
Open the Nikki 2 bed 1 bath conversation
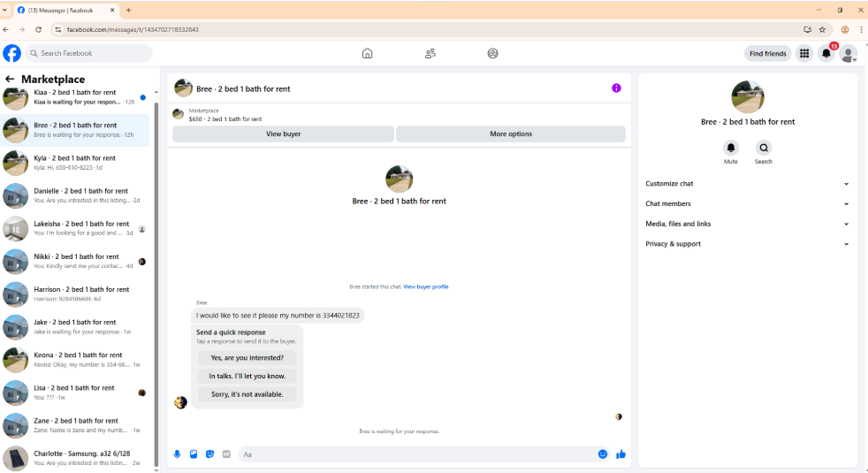click(x=75, y=261)
